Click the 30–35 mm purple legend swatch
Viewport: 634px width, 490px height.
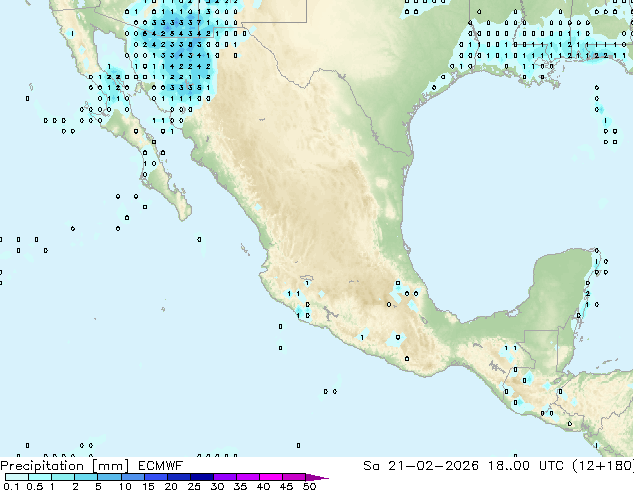coord(224,477)
